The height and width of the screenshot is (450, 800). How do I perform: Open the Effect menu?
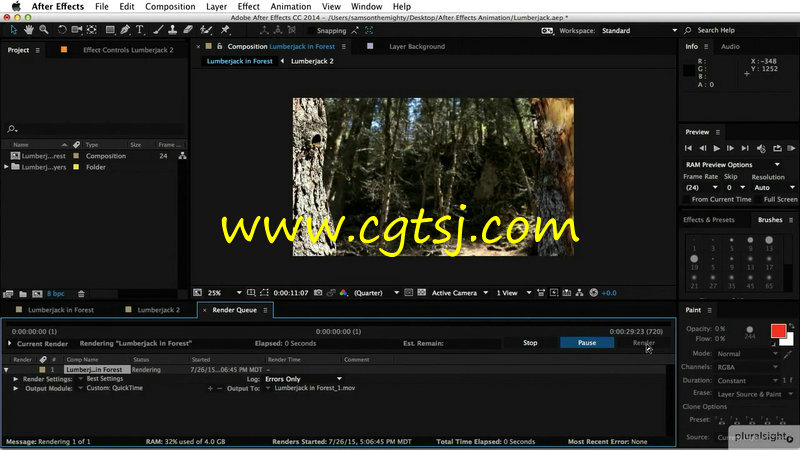(x=248, y=7)
